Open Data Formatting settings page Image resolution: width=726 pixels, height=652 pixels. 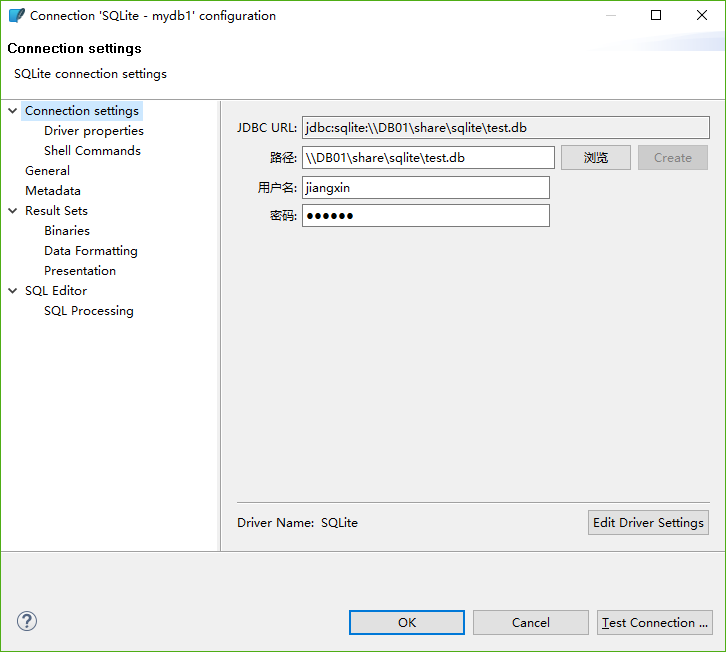[91, 251]
